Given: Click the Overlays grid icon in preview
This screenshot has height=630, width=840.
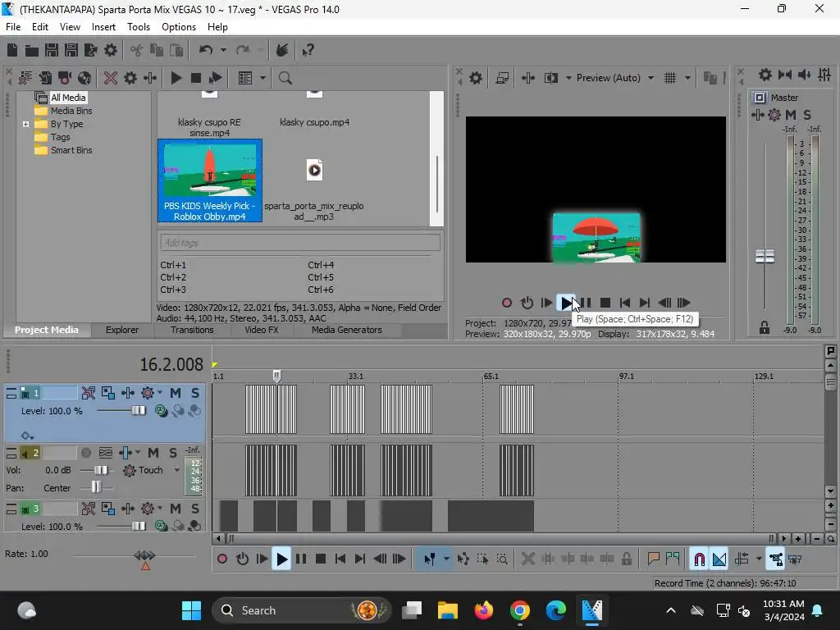Looking at the screenshot, I should pyautogui.click(x=670, y=78).
